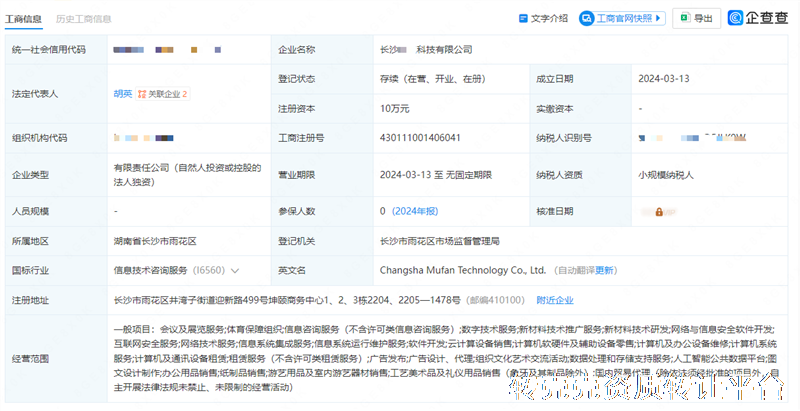The height and width of the screenshot is (411, 800).
Task: Open the 工商官网快照 button
Action: pyautogui.click(x=622, y=18)
